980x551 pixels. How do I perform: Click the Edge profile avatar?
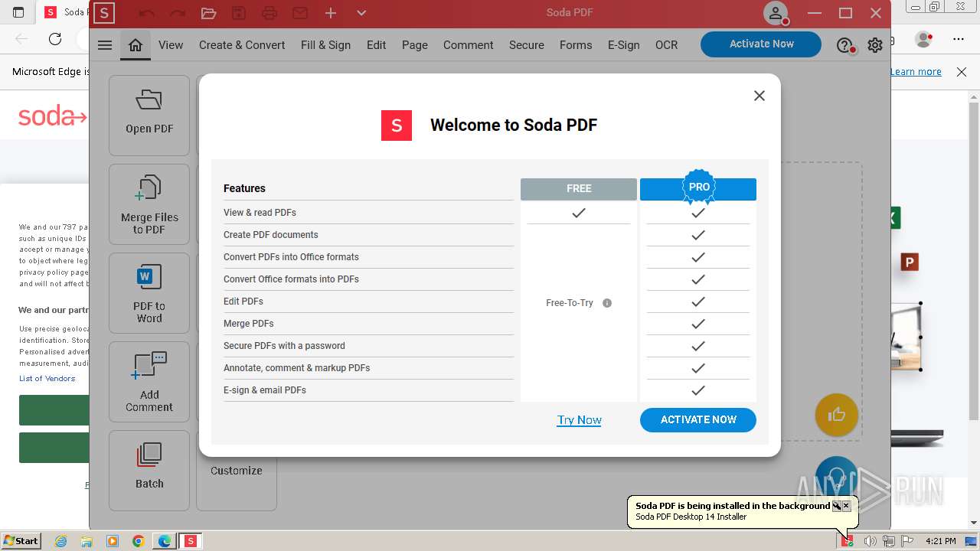(x=924, y=39)
